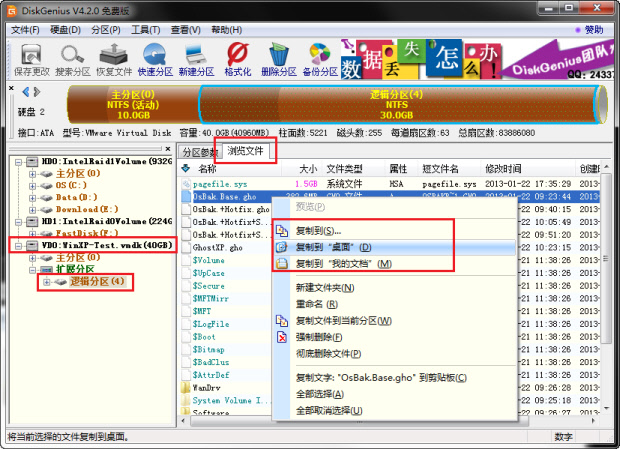Switch to the 分区参数 tab
Image resolution: width=620 pixels, height=449 pixels.
(200, 152)
